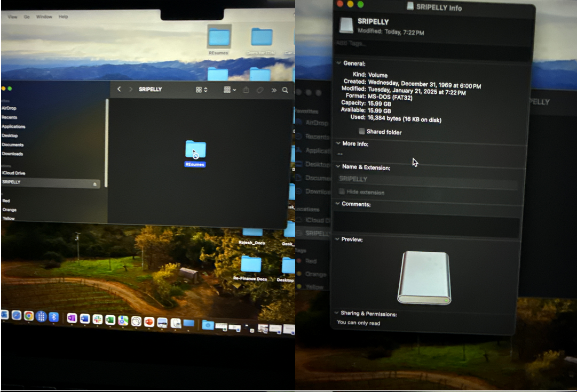Select the Rajesh_Docs desktop folder
This screenshot has width=577, height=392.
pyautogui.click(x=252, y=236)
